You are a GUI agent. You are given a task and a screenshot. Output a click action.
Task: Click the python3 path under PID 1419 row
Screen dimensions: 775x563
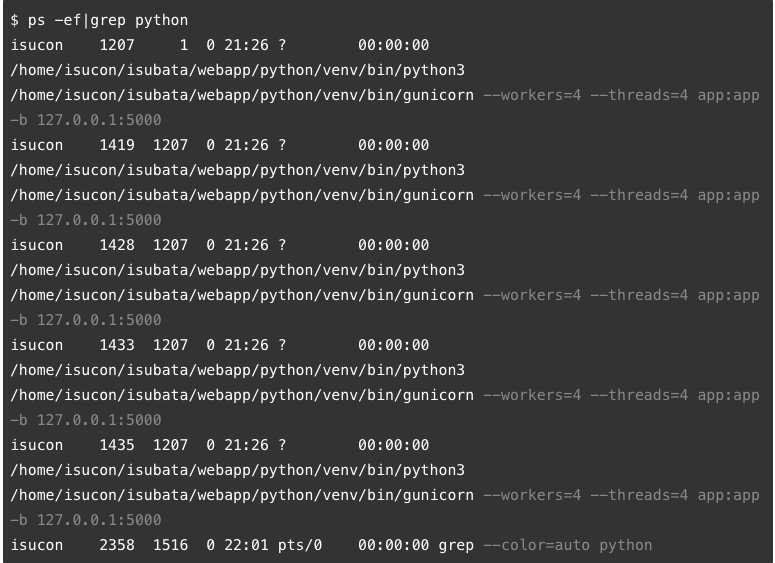[237, 170]
